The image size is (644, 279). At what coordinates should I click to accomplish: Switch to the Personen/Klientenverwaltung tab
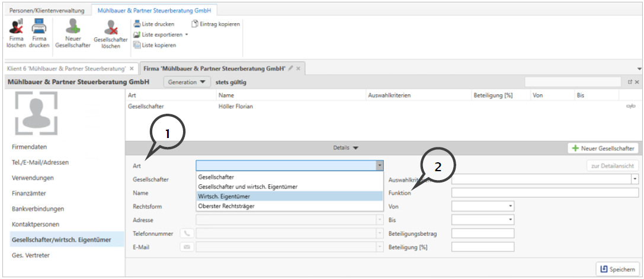click(47, 11)
